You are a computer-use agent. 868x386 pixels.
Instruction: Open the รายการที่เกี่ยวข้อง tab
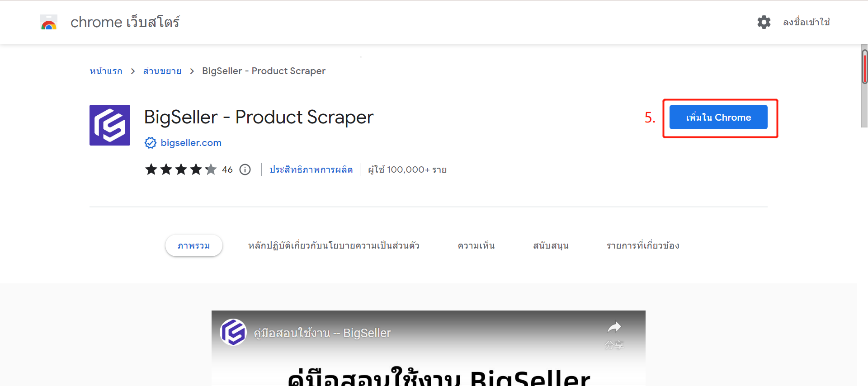pyautogui.click(x=643, y=245)
